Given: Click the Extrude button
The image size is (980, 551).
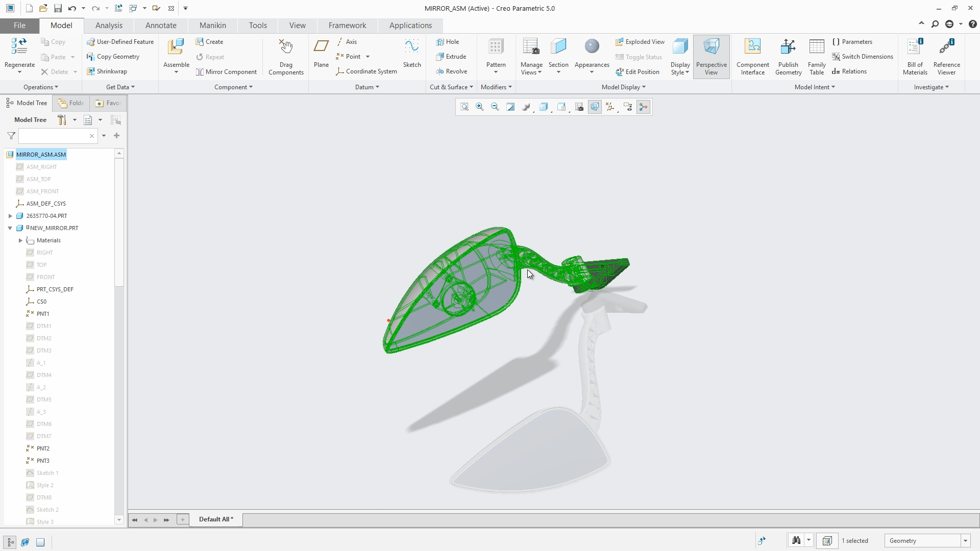Looking at the screenshot, I should 451,57.
